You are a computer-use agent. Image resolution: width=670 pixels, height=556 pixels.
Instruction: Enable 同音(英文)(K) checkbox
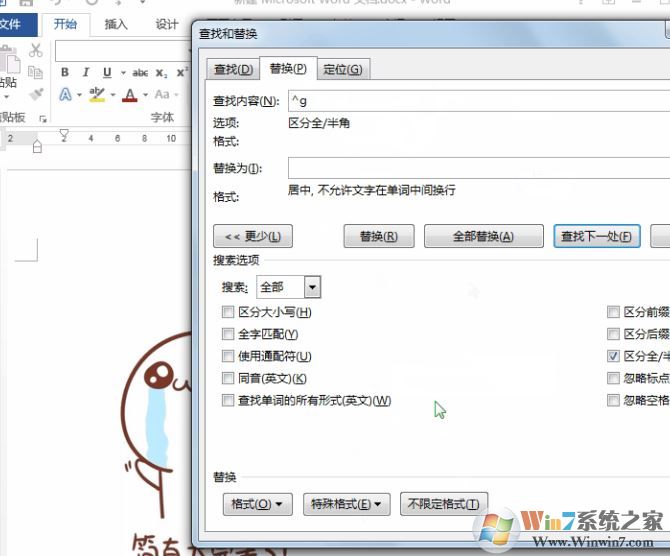tap(228, 378)
